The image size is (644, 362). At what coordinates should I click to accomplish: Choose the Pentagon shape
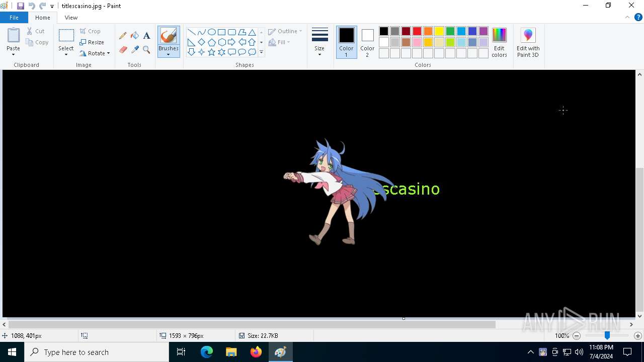[x=212, y=42]
